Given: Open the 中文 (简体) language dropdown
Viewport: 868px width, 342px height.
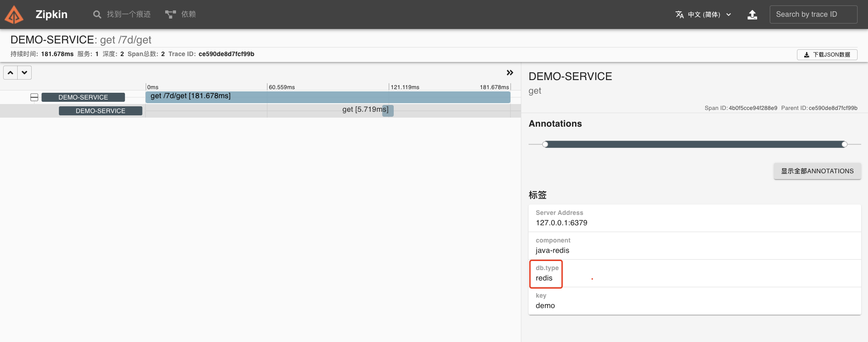Looking at the screenshot, I should [703, 14].
